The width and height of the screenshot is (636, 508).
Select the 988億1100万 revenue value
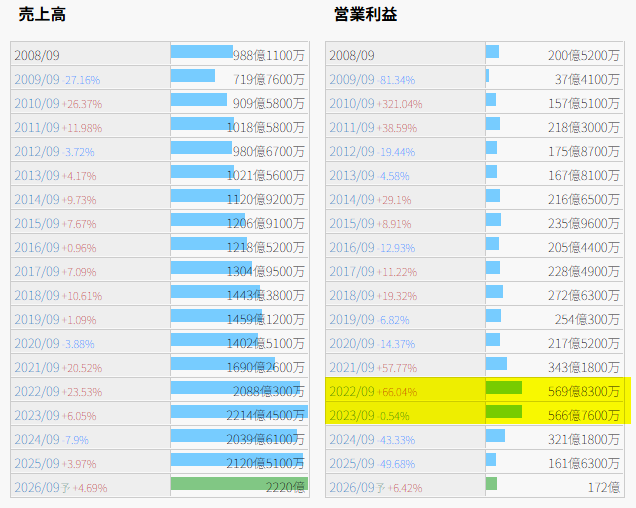pos(268,56)
